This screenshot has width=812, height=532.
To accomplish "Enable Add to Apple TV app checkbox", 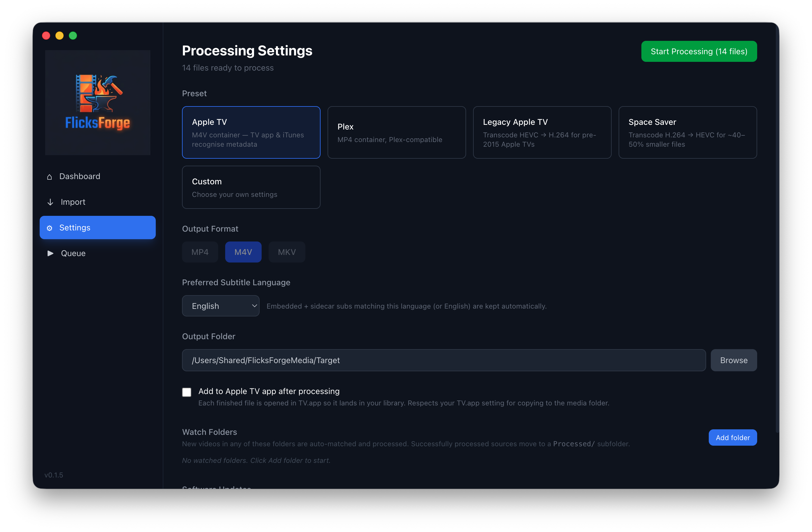I will [x=187, y=392].
